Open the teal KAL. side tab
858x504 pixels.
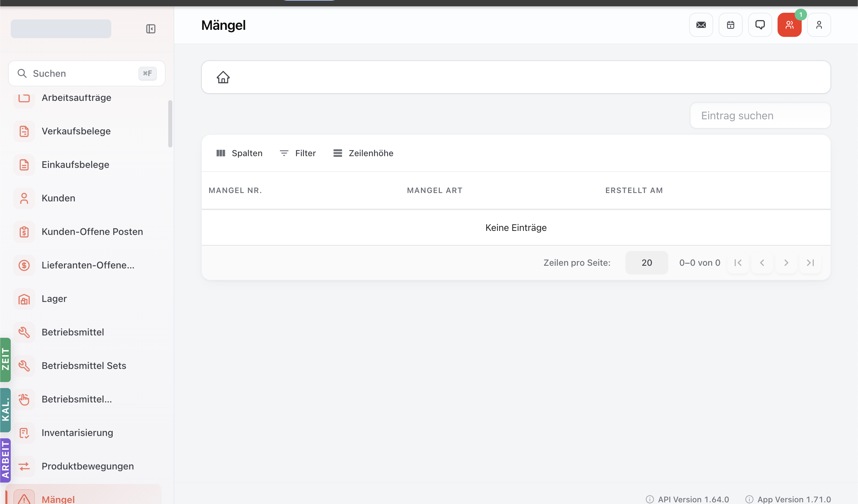pyautogui.click(x=5, y=410)
